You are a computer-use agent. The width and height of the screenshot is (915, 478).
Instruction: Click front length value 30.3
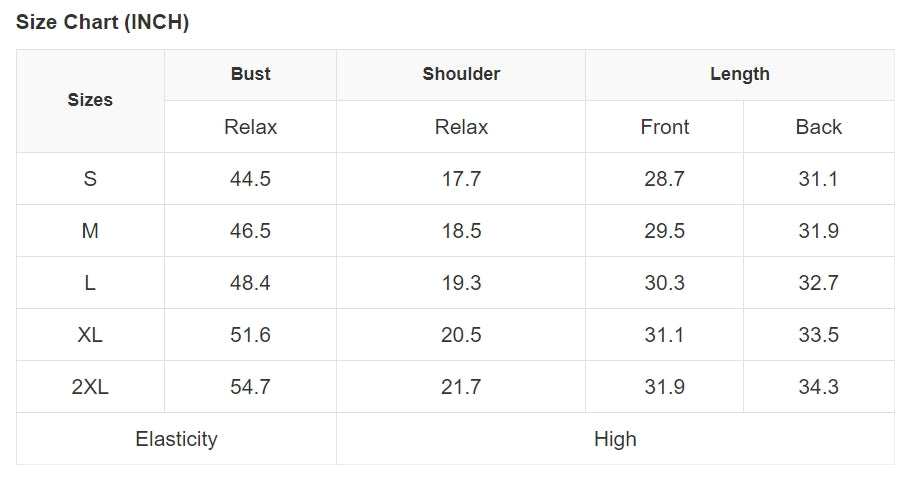(665, 283)
